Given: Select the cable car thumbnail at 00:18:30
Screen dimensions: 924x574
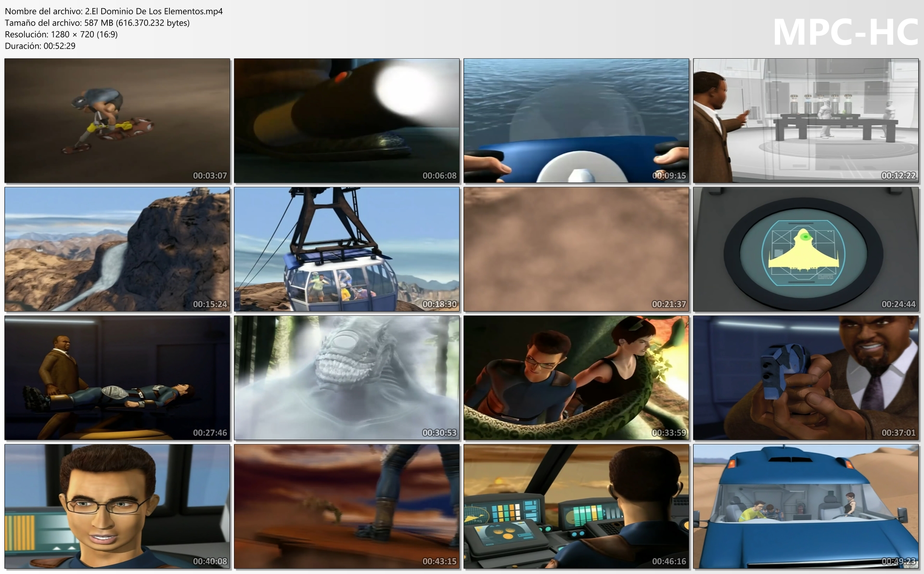Looking at the screenshot, I should [x=346, y=249].
